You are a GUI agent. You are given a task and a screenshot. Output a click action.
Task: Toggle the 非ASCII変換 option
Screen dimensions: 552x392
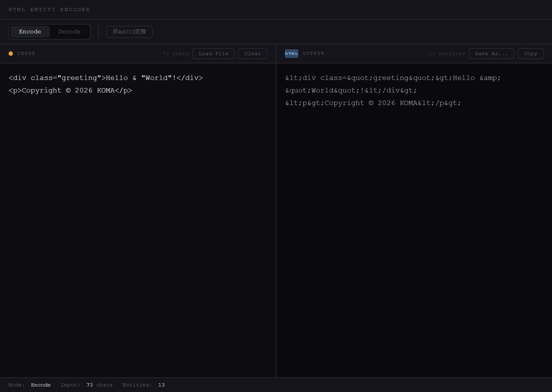pos(129,32)
